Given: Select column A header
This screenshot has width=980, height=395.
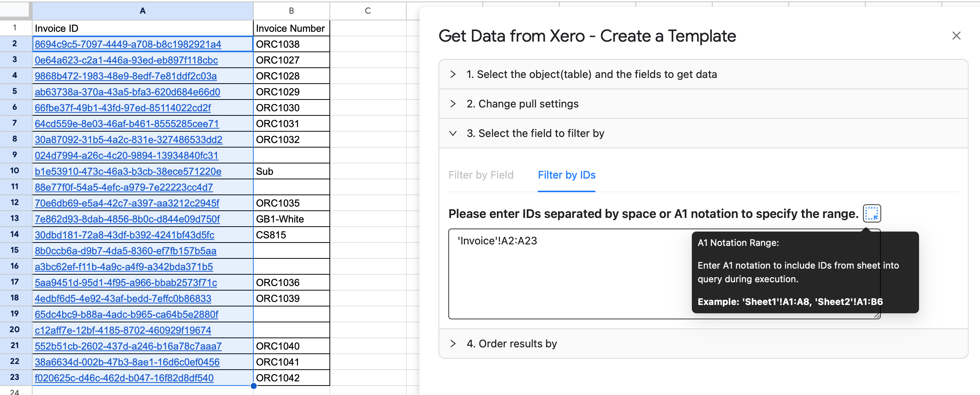Looking at the screenshot, I should click(x=143, y=11).
